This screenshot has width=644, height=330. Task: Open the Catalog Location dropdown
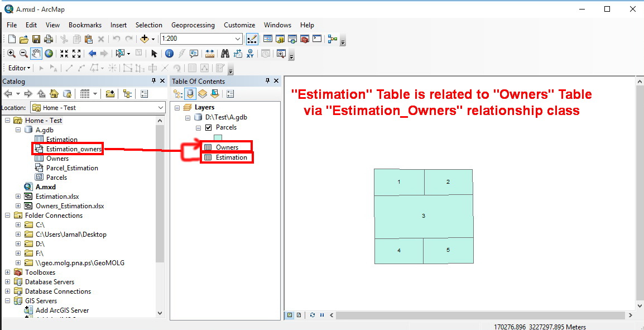click(x=161, y=108)
